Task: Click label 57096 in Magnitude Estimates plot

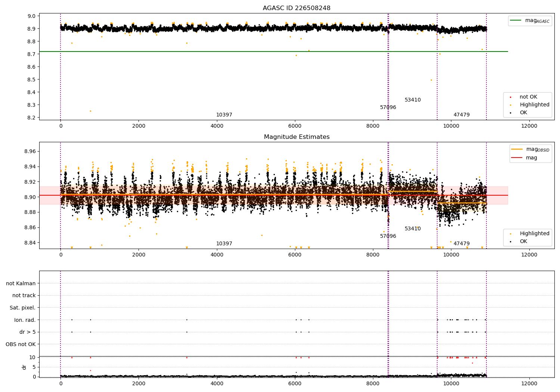Action: 388,236
